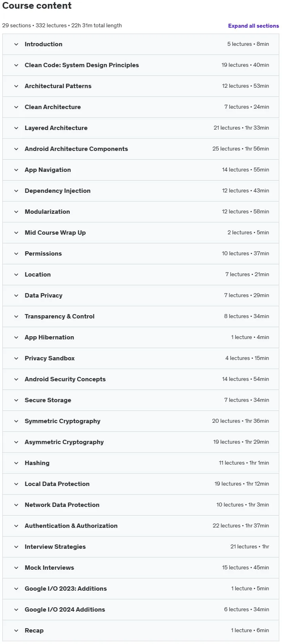The width and height of the screenshot is (282, 644).
Task: Click the chevron icon beside Layered Architecture
Action: [16, 128]
